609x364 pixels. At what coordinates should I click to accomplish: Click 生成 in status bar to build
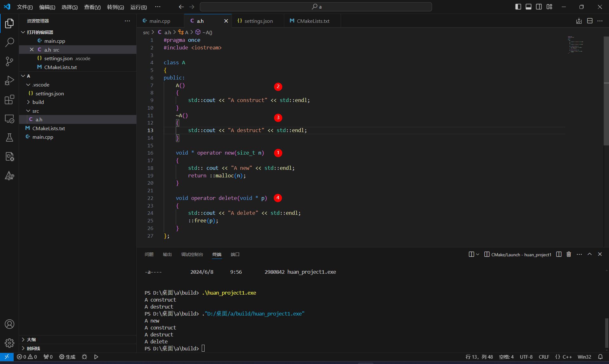point(67,357)
